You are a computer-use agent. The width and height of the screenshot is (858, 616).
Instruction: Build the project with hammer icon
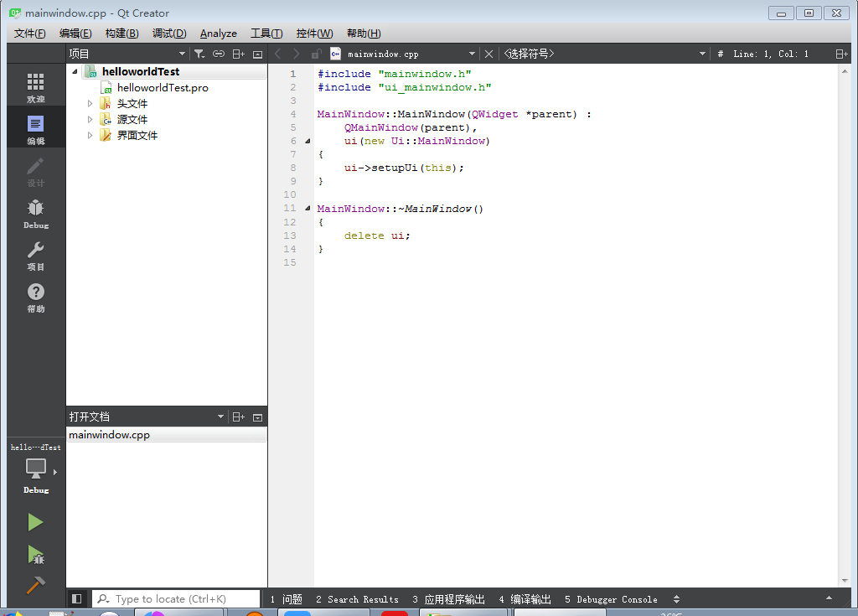click(35, 585)
